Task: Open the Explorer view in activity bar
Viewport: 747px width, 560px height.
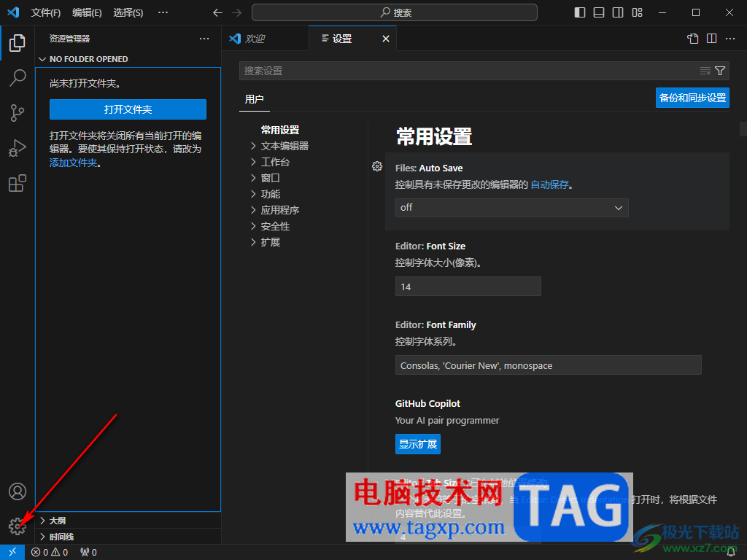Action: point(18,43)
